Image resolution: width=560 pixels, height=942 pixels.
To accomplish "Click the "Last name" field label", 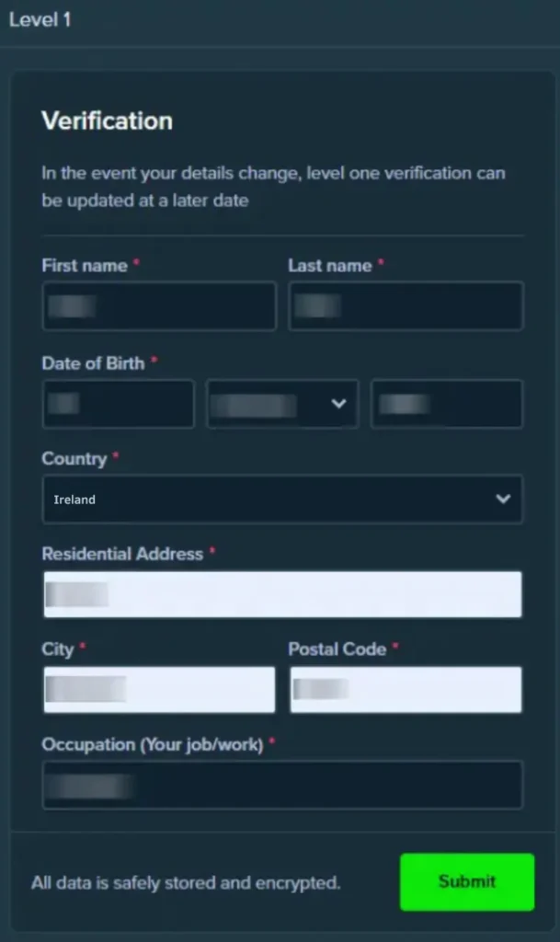I will point(330,265).
